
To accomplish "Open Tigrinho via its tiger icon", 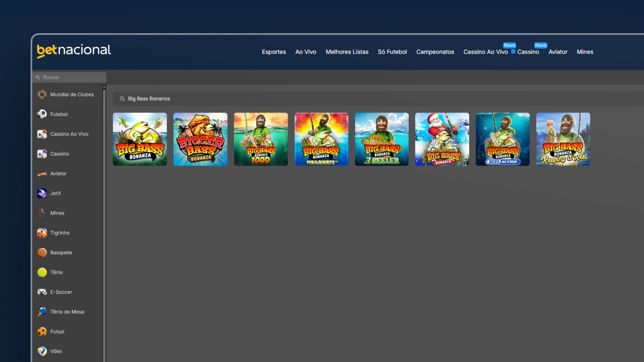I will [42, 233].
